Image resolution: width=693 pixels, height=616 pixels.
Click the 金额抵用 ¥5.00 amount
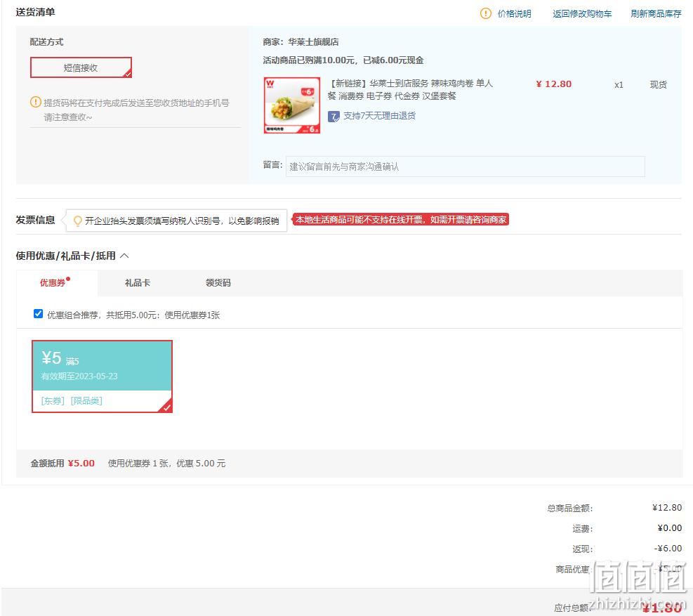[81, 464]
